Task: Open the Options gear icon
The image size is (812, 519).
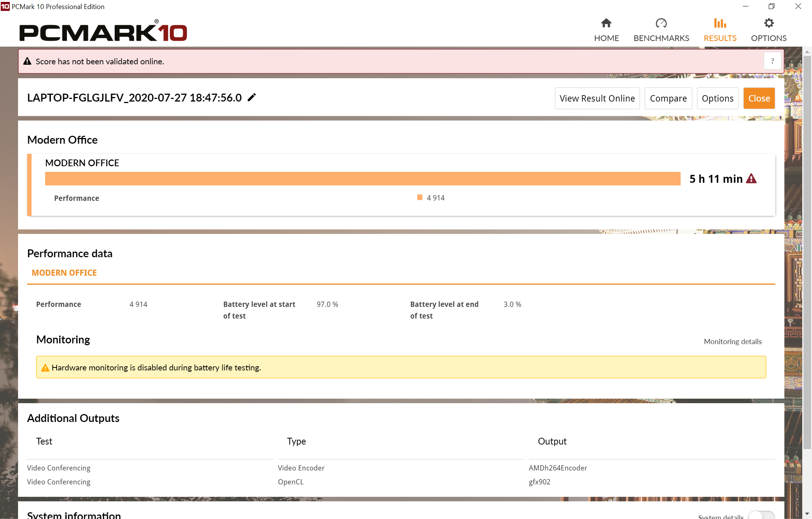Action: click(769, 23)
